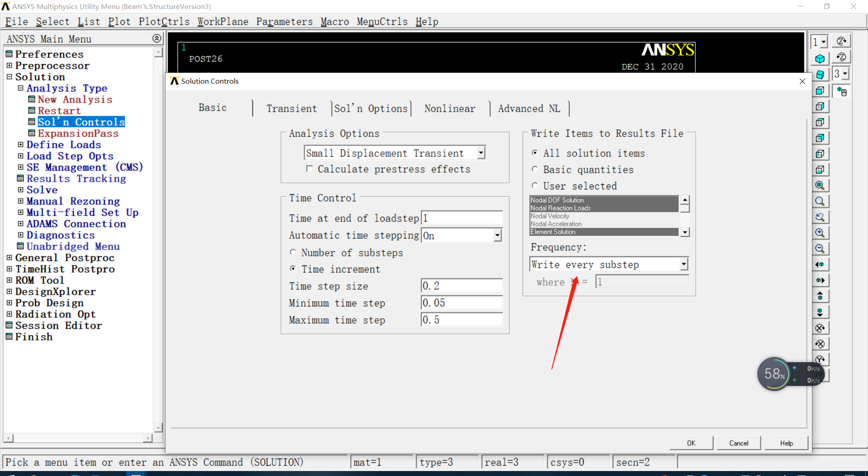This screenshot has height=476, width=868.
Task: Select Time increment radio button
Action: [293, 269]
